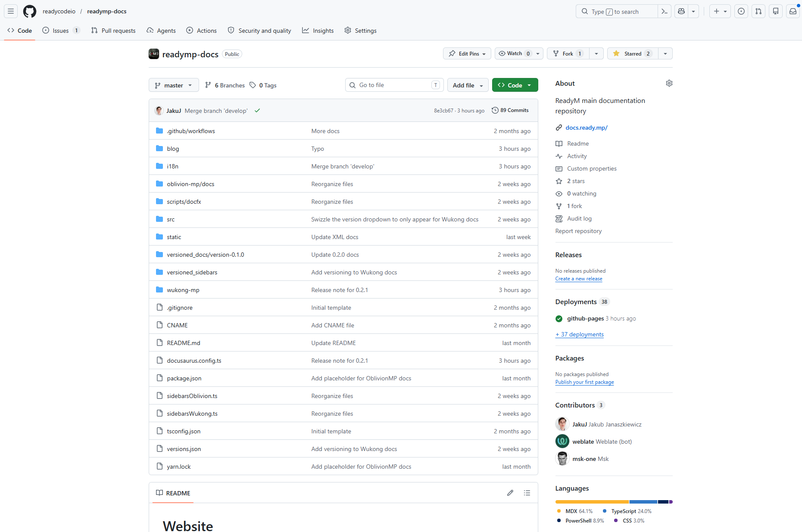This screenshot has height=532, width=802.
Task: Expand the Copilot dropdown arrow
Action: [x=693, y=12]
